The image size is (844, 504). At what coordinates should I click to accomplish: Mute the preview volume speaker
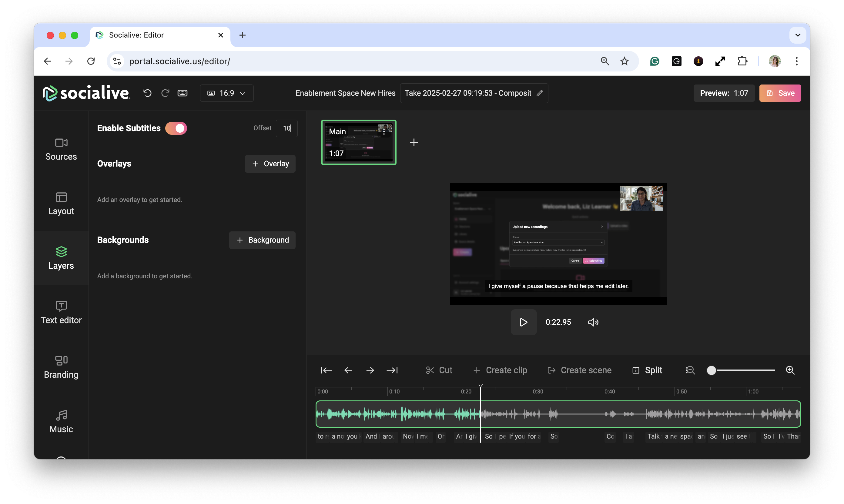click(593, 322)
